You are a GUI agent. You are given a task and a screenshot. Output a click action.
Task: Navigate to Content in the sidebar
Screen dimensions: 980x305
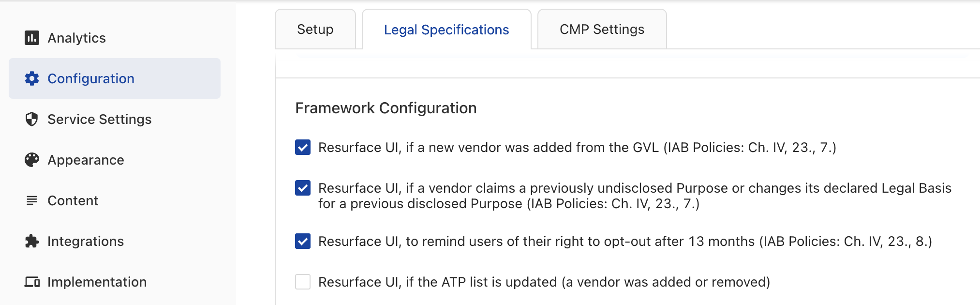73,200
